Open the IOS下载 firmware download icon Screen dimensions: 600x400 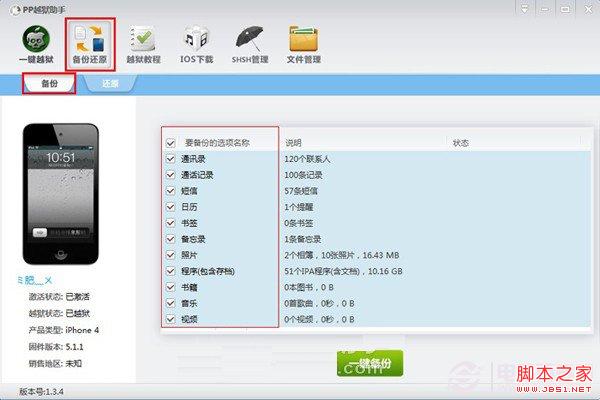(196, 44)
